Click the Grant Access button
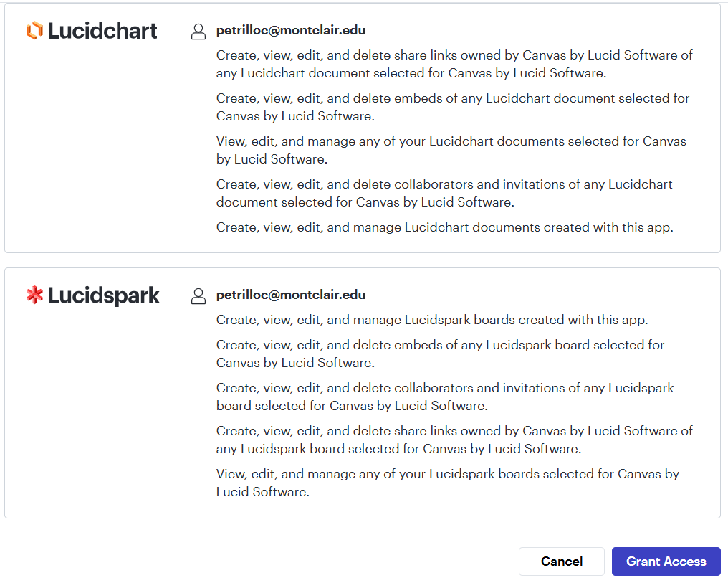728x578 pixels. [666, 562]
